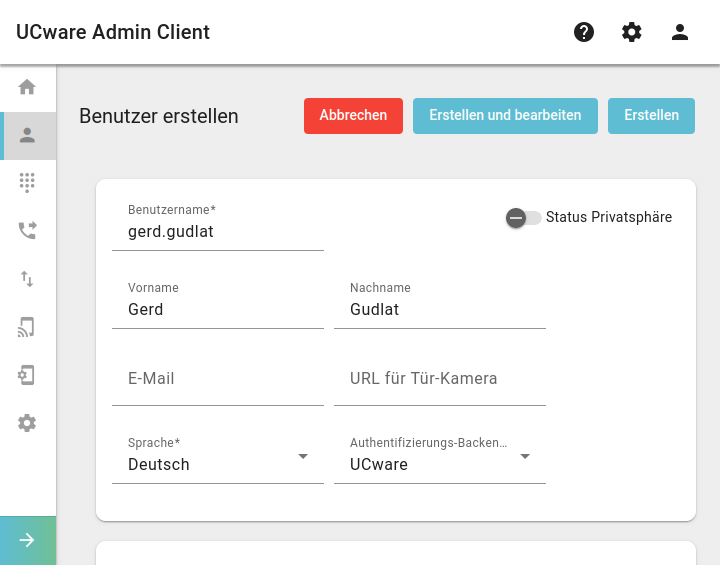This screenshot has height=565, width=720.
Task: Focus the E-Mail input field
Action: 218,380
